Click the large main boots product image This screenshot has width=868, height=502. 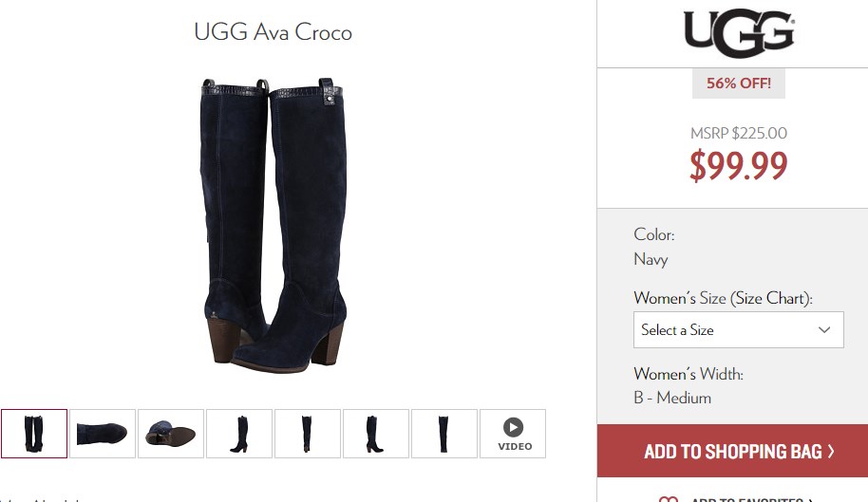(273, 226)
